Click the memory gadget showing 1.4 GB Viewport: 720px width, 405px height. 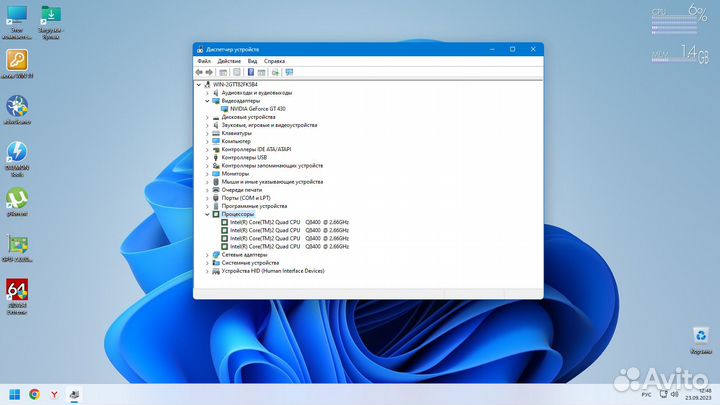click(x=681, y=54)
